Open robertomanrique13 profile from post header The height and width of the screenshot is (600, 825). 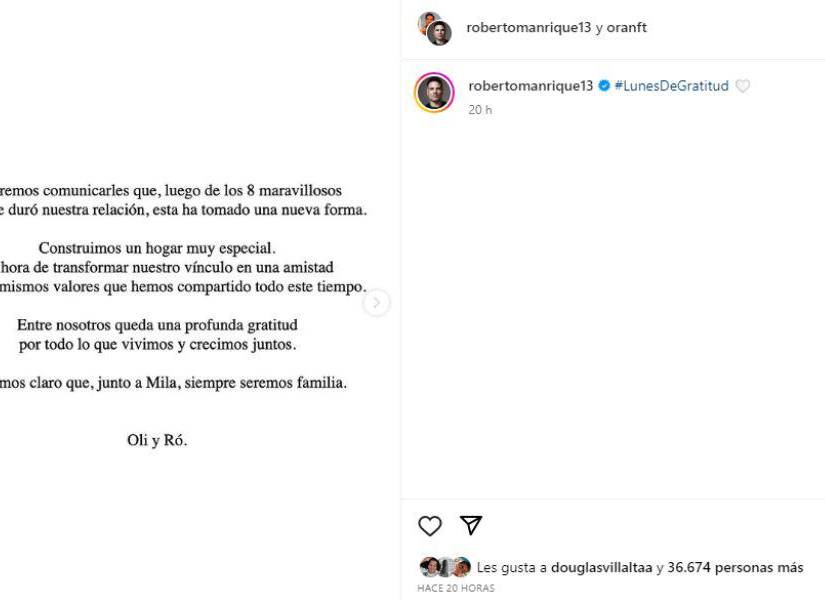click(x=528, y=27)
